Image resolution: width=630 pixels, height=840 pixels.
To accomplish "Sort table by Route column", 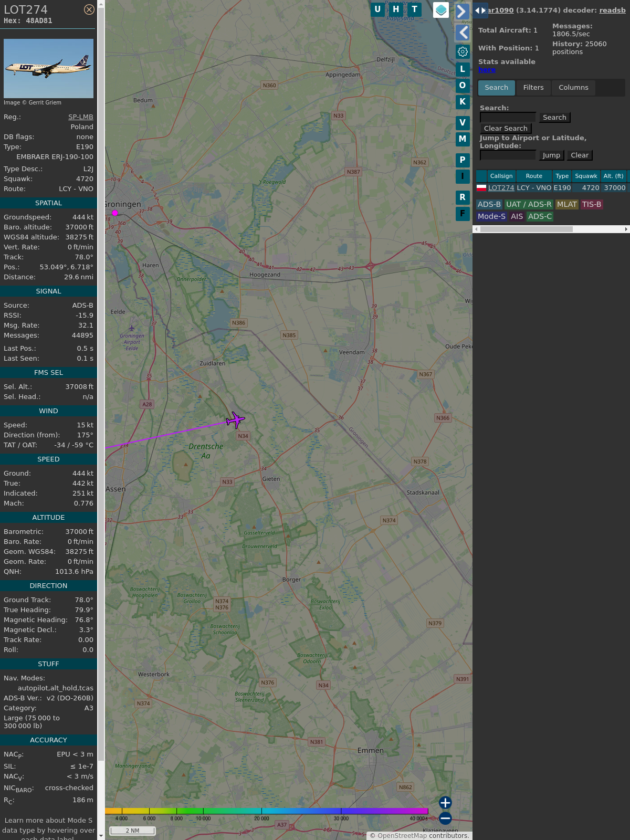I will [x=534, y=176].
